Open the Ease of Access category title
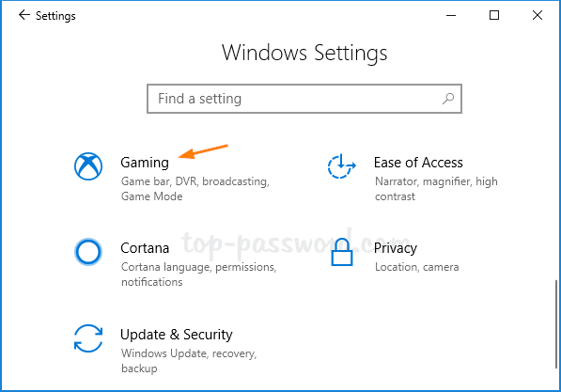The image size is (561, 392). pos(418,163)
